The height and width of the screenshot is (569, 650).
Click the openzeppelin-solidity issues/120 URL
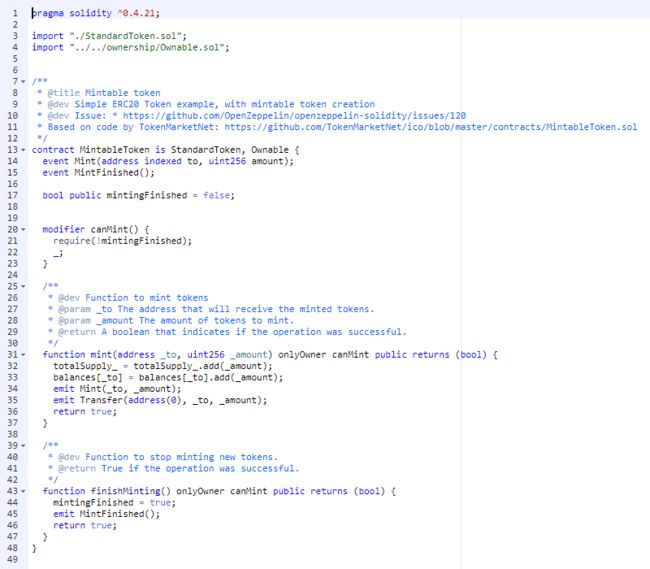click(x=294, y=116)
